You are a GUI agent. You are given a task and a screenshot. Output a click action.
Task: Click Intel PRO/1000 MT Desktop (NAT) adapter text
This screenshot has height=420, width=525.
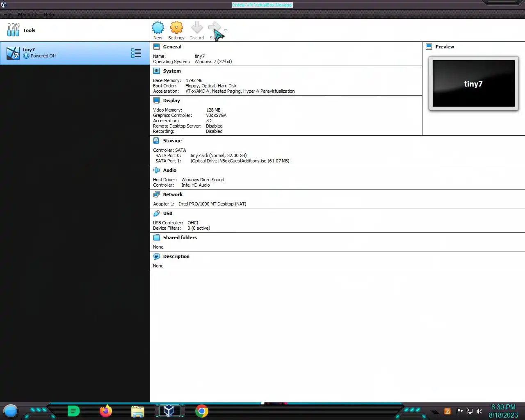(212, 204)
